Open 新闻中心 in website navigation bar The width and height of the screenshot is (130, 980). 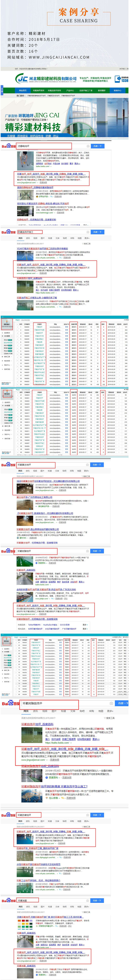point(117,91)
